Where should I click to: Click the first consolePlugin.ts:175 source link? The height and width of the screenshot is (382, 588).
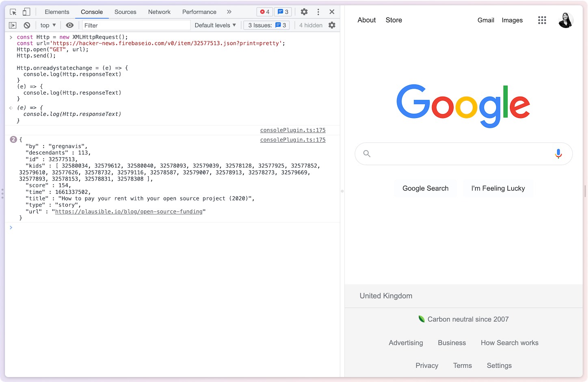[293, 130]
